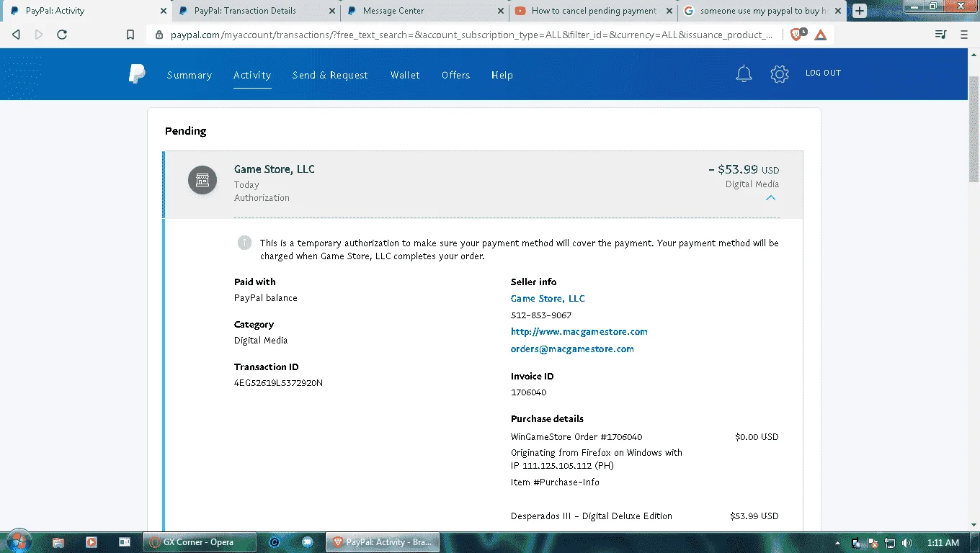Click the volume icon in system tray

(x=906, y=542)
